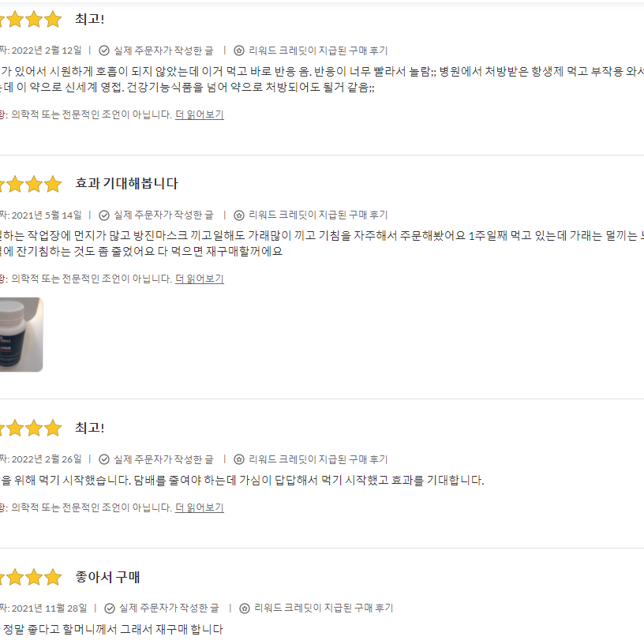This screenshot has height=644, width=644.
Task: Open the supplement bottle review photo
Action: coord(21,335)
